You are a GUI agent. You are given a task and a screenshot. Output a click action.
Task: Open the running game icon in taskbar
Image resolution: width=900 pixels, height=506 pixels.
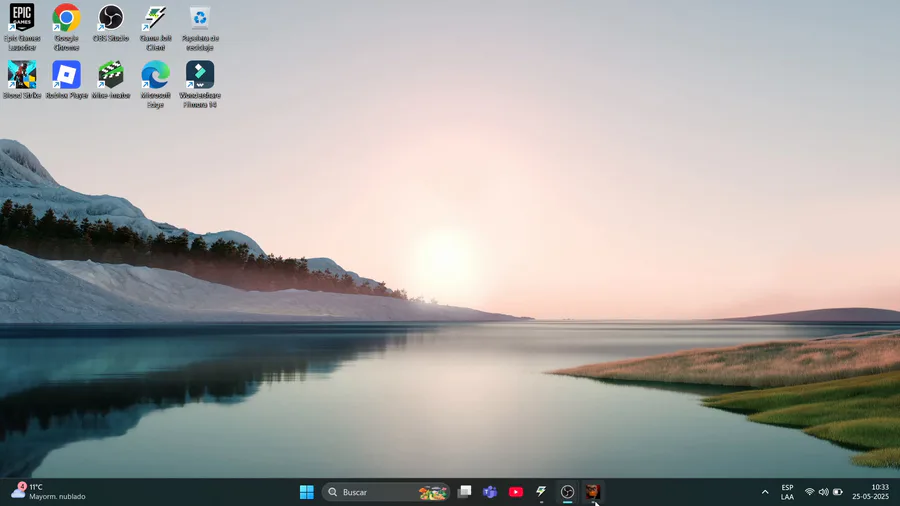pyautogui.click(x=592, y=492)
